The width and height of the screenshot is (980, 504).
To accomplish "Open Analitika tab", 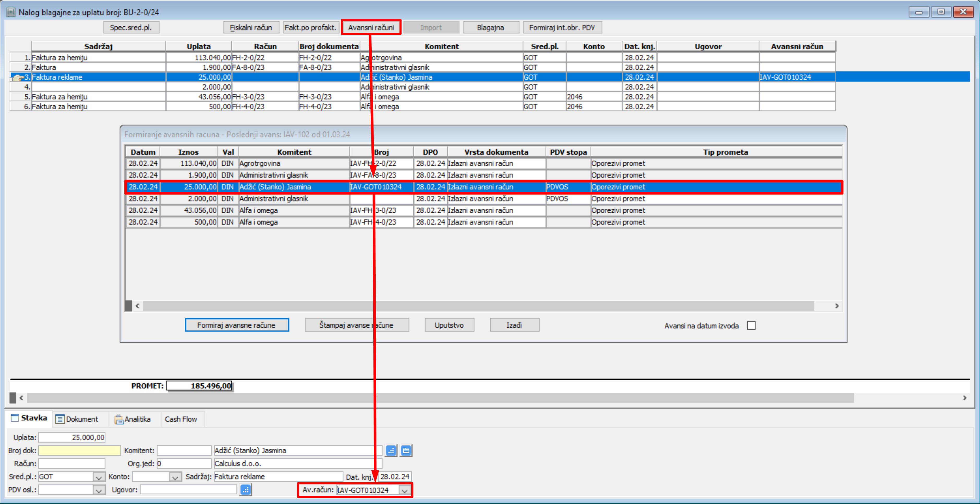I will coord(133,419).
